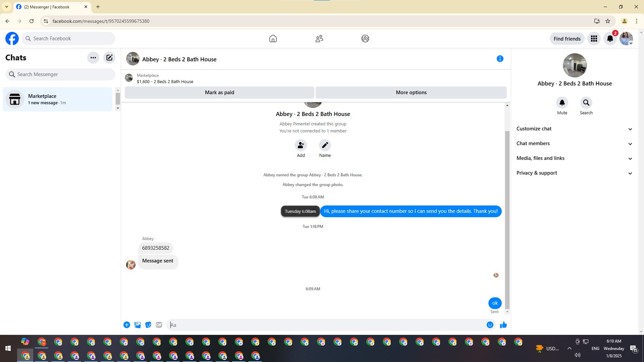Expand Customize chat section

pyautogui.click(x=574, y=129)
